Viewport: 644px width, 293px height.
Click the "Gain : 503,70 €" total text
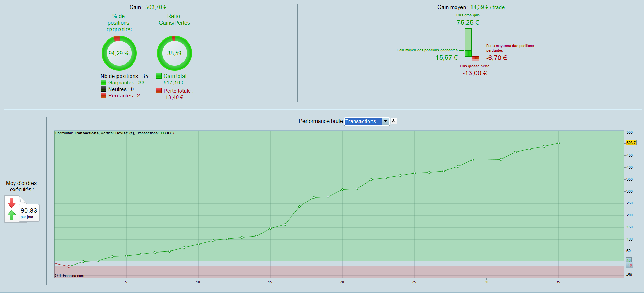click(148, 7)
